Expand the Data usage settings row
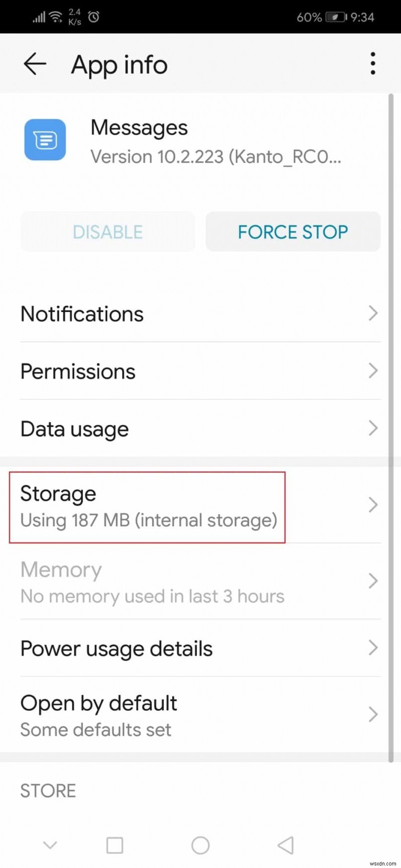Viewport: 401px width, 868px height. click(x=200, y=429)
